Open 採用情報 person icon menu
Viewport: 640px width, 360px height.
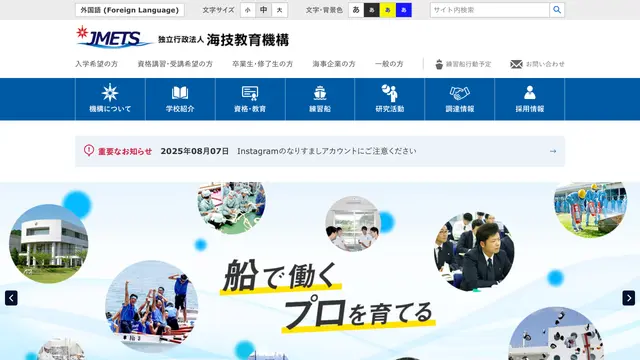pos(529,99)
